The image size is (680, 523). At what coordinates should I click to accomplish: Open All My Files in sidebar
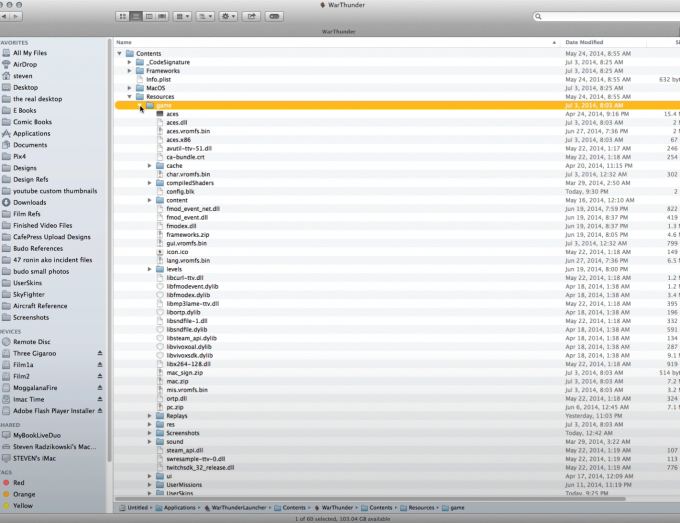coord(30,53)
